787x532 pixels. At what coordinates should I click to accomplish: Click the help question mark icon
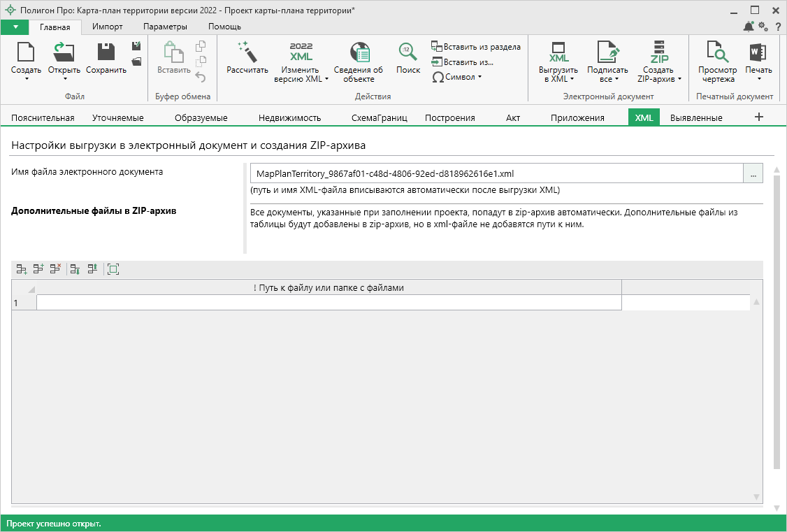(x=777, y=27)
